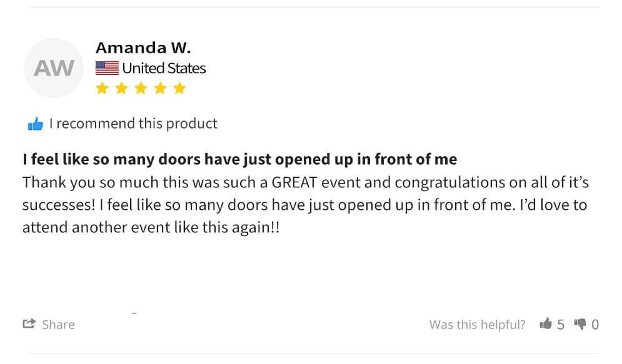This screenshot has height=364, width=622.
Task: Click the reviewer name Amanda W.
Action: [x=143, y=47]
